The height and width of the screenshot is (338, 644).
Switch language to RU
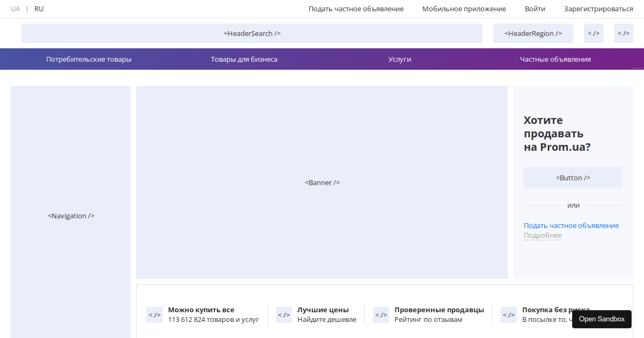[x=38, y=9]
